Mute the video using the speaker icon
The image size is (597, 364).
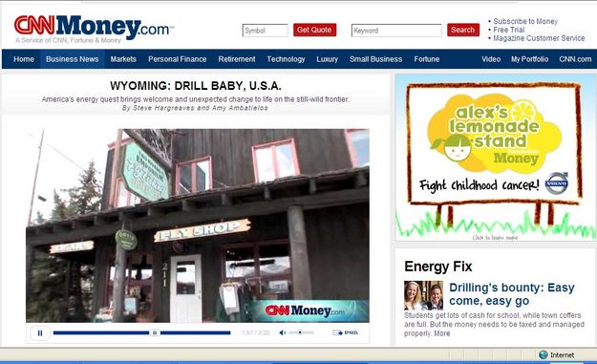coord(283,332)
